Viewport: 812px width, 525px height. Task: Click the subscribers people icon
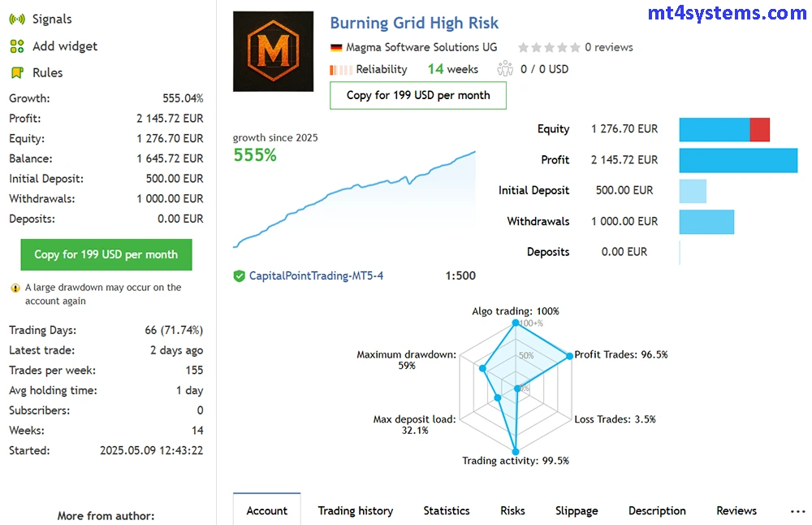(x=505, y=69)
